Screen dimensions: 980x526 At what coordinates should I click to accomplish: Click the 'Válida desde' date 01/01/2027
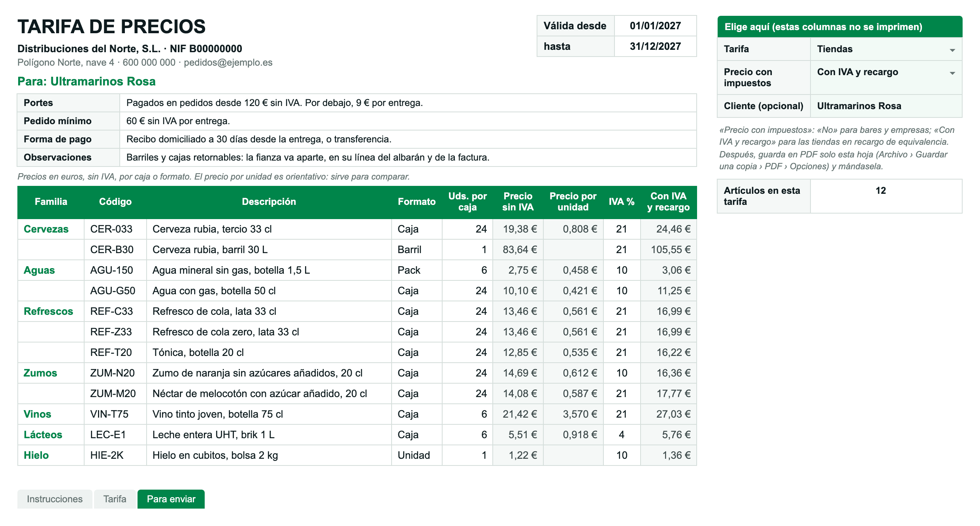click(x=655, y=26)
